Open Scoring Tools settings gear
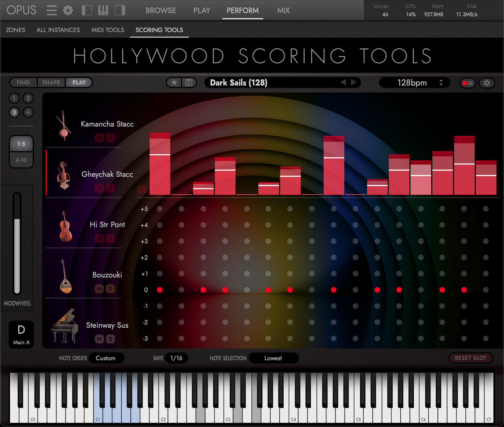This screenshot has height=427, width=504. [x=487, y=83]
